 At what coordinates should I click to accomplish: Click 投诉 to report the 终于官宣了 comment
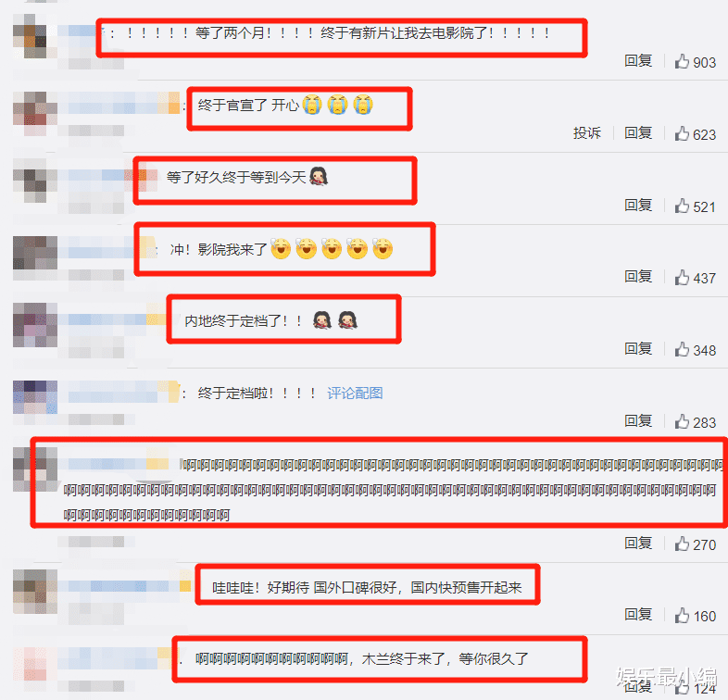tap(587, 133)
